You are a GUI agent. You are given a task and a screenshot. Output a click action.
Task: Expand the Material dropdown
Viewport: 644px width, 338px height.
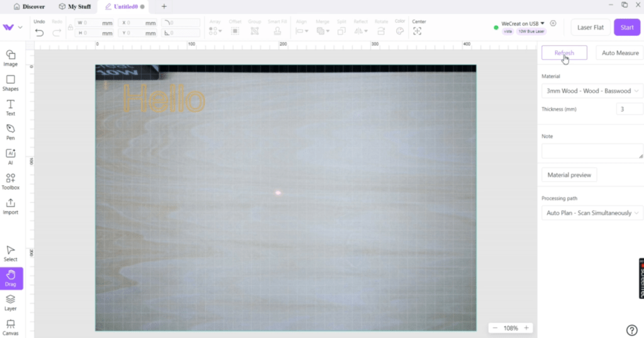tap(592, 91)
